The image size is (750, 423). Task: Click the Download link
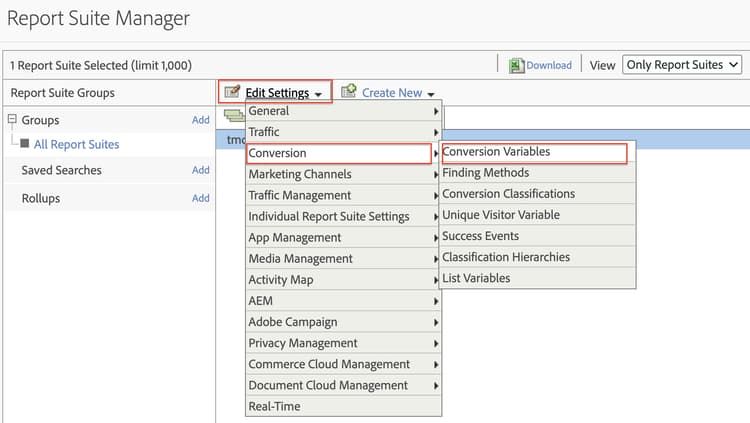[x=549, y=65]
